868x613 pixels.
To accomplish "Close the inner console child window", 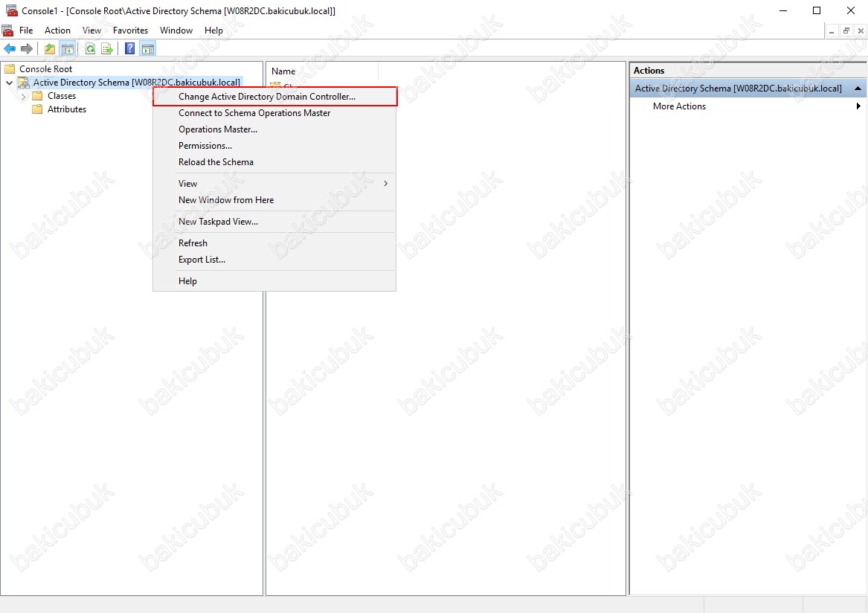I will (x=861, y=31).
